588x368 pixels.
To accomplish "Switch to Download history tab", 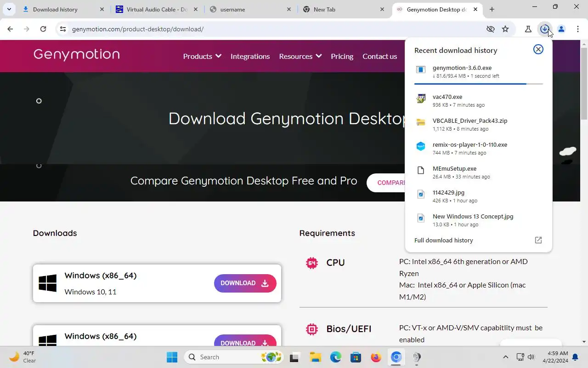I will click(x=64, y=9).
